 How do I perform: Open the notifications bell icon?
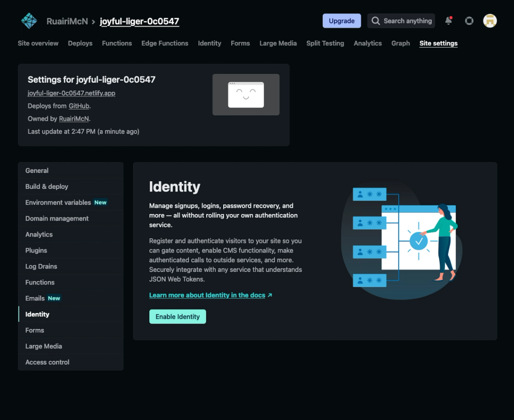pyautogui.click(x=449, y=21)
